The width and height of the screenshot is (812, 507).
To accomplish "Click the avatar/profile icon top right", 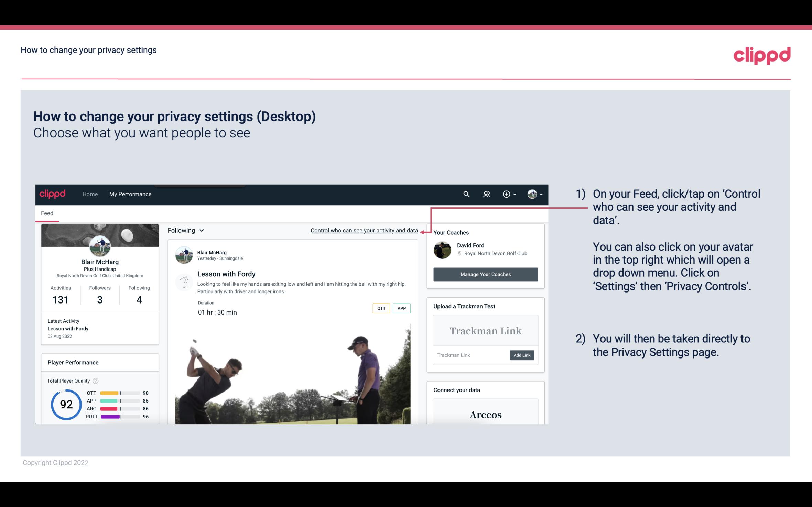I will pyautogui.click(x=532, y=193).
